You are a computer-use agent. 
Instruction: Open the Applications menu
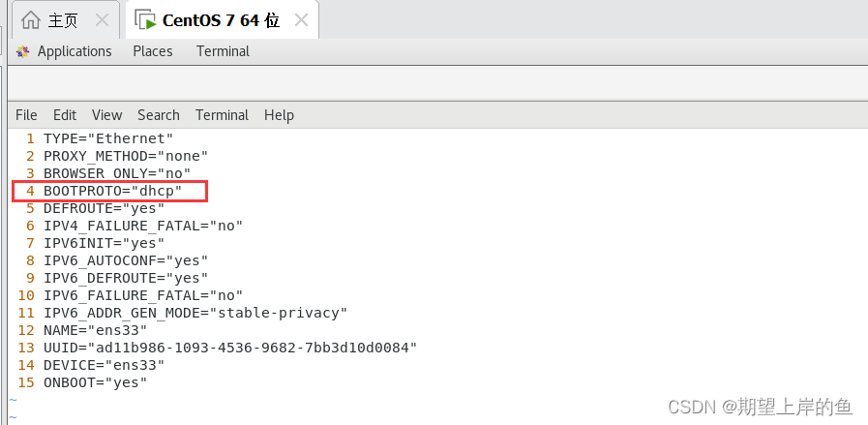coord(75,51)
